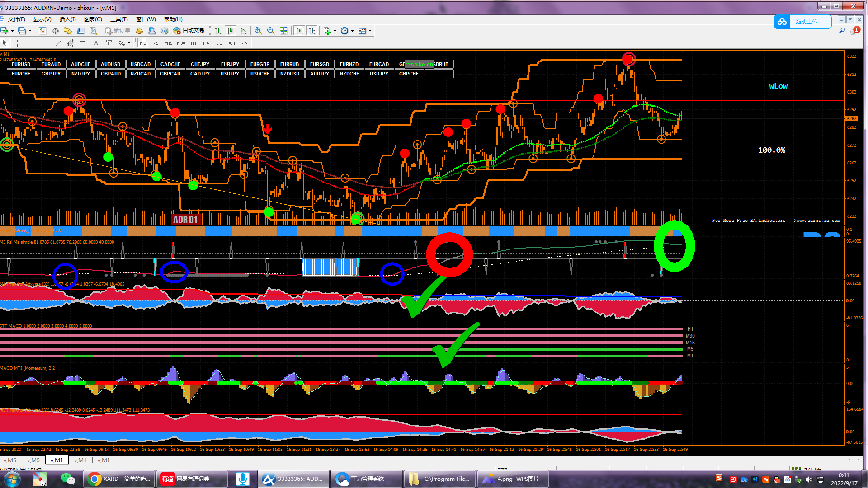This screenshot has height=488, width=868.
Task: Select the crosshair cursor tool
Action: point(18,43)
